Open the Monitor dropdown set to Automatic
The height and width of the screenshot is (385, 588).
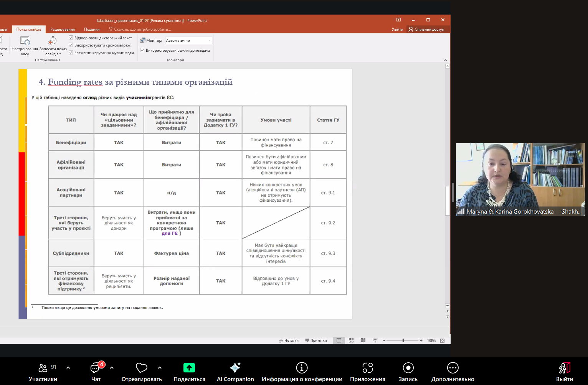[x=188, y=40]
